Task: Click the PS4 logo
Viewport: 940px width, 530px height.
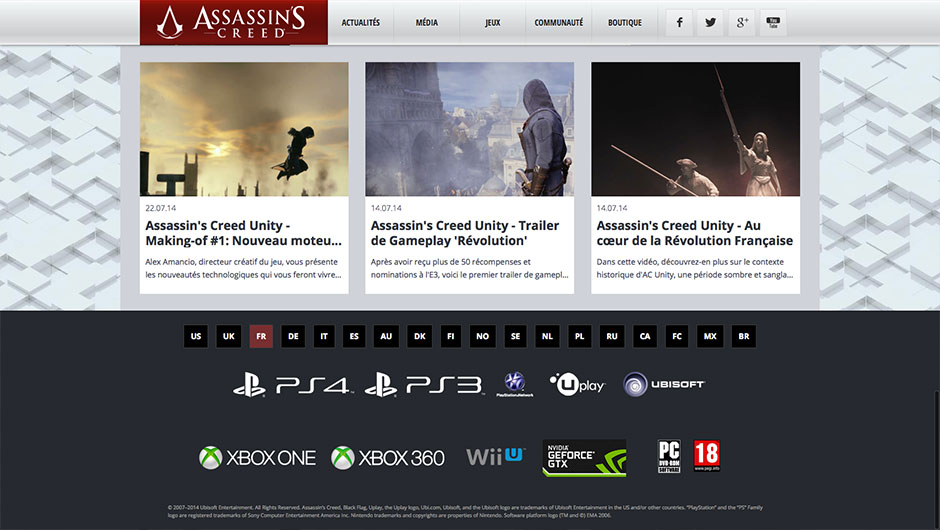Action: click(292, 385)
